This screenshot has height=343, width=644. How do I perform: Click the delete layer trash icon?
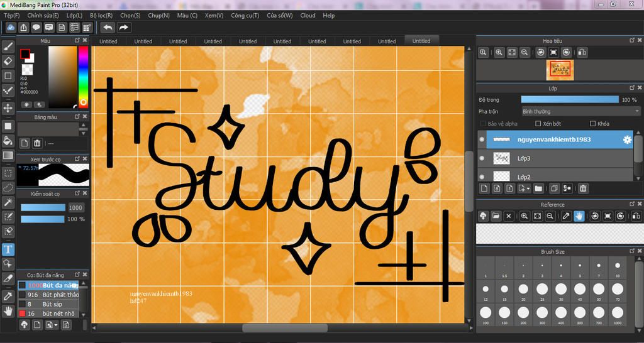tap(583, 188)
